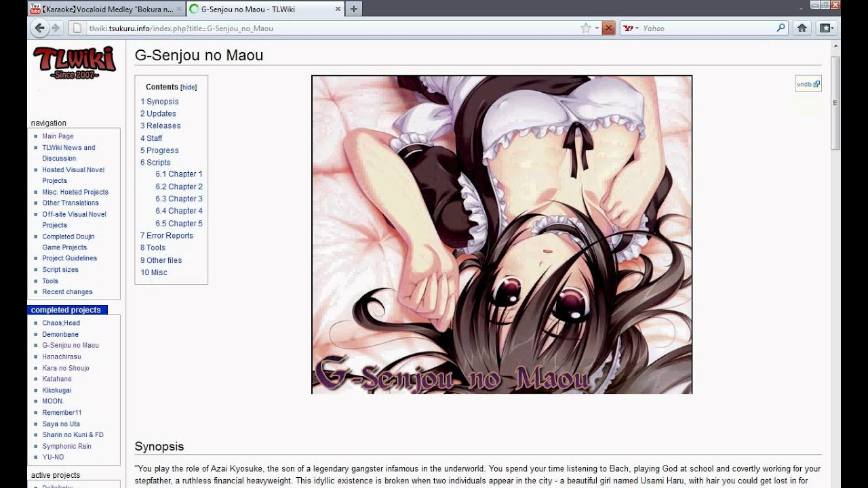Open Script sizes link
Viewport: 868px width, 488px height.
pyautogui.click(x=60, y=270)
